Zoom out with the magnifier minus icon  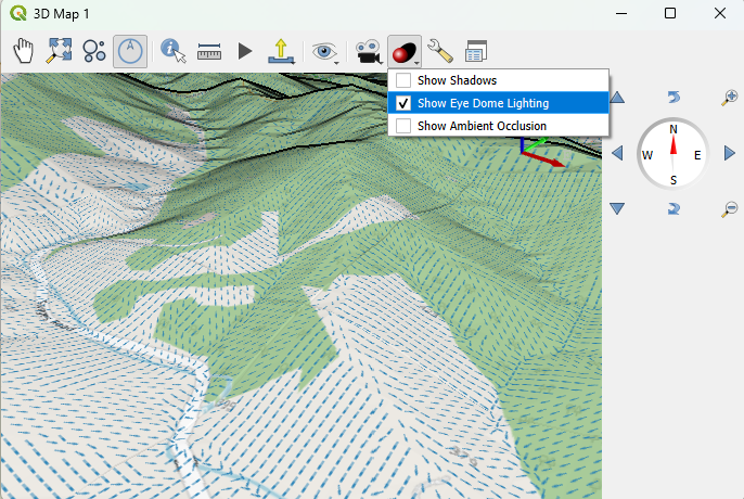(x=729, y=209)
